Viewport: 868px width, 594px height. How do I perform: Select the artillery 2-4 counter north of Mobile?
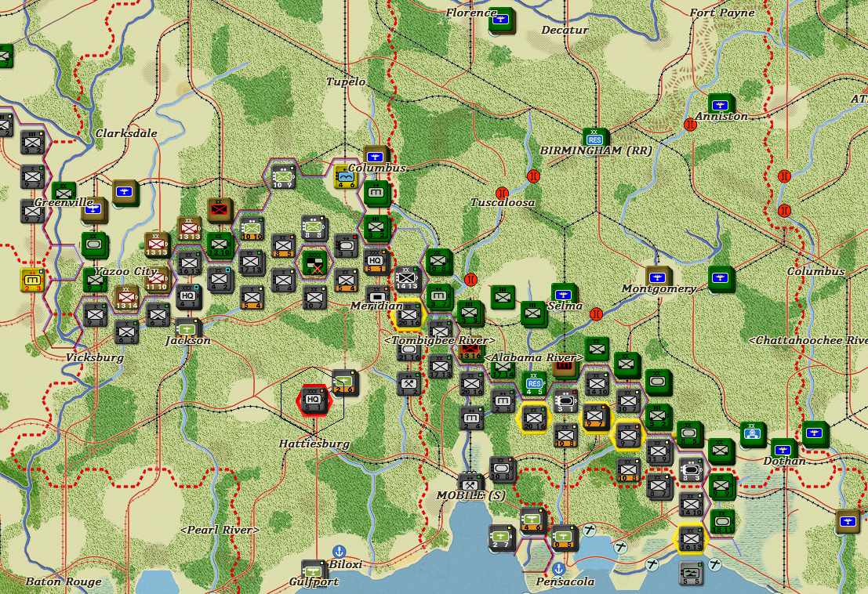pos(472,418)
